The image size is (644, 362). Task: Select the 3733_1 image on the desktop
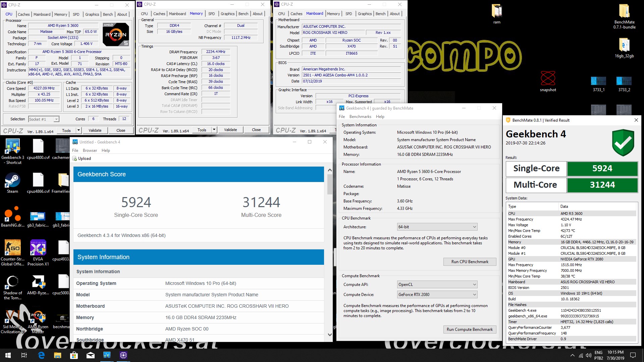(598, 84)
